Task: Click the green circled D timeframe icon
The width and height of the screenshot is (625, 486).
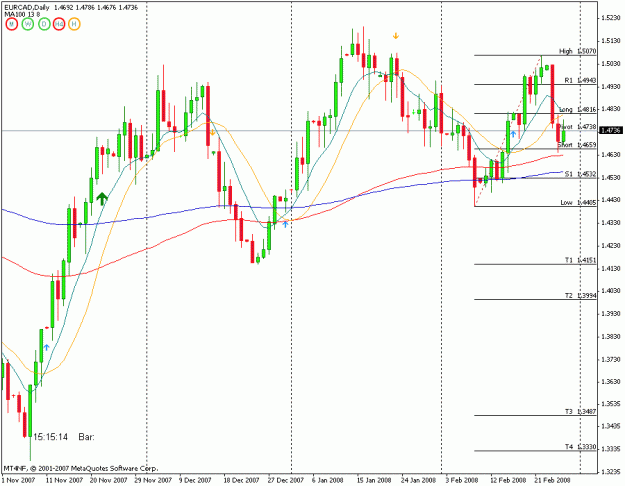Action: [44, 24]
